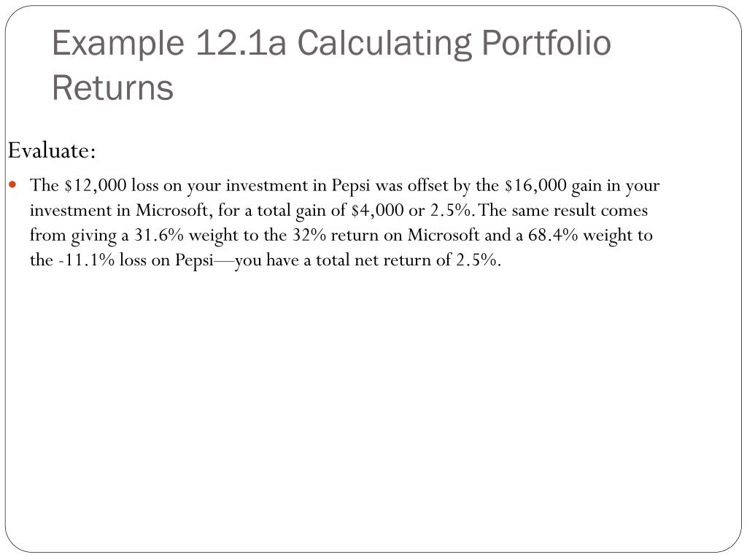Image resolution: width=747 pixels, height=560 pixels.
Task: Click the words "from giving" in the paragraph
Action: point(68,236)
